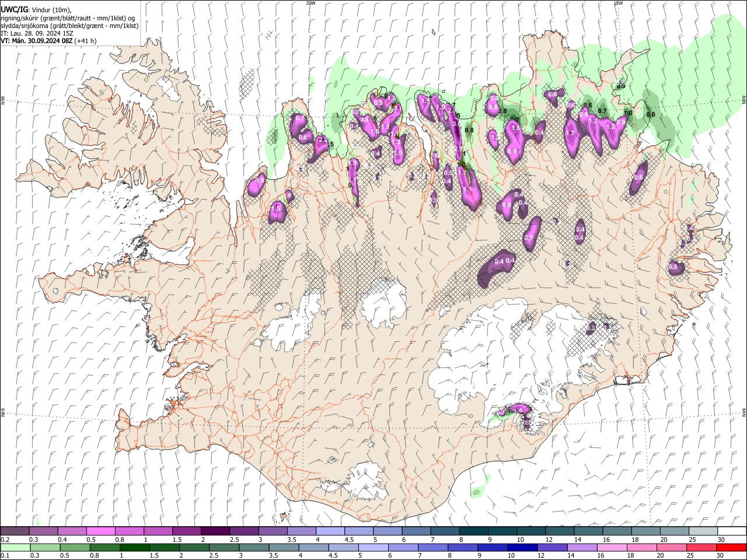Click the black '0.9' value on northeast peninsula

(x=621, y=86)
